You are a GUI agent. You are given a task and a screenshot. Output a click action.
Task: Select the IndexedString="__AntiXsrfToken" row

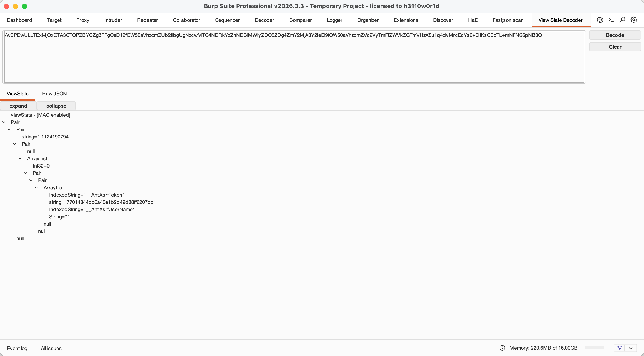(87, 195)
